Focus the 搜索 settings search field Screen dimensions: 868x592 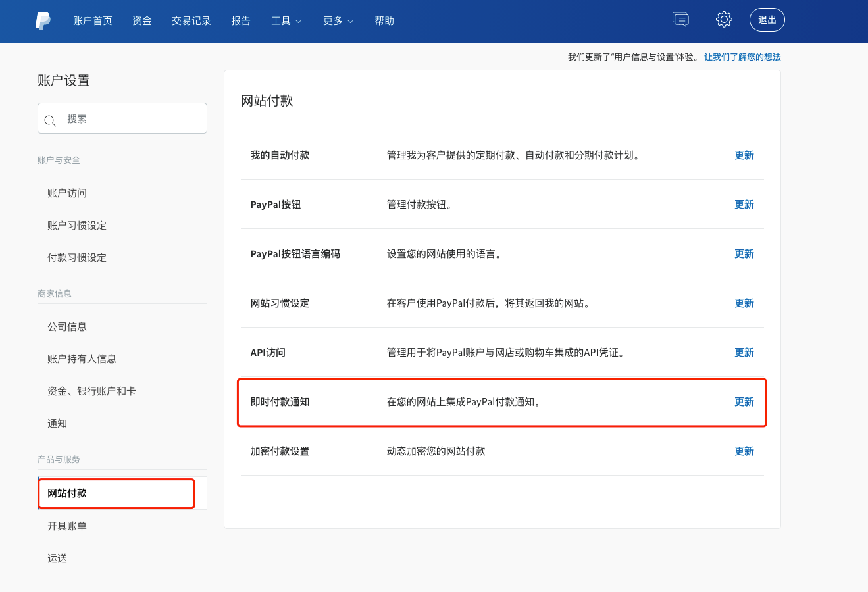coord(122,118)
